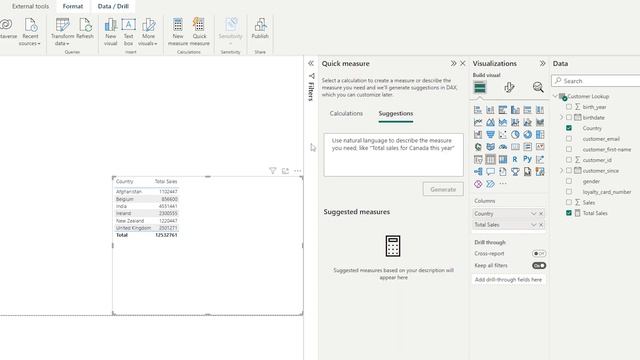Collapse the Visualizations pane
This screenshot has height=360, width=640.
(542, 63)
